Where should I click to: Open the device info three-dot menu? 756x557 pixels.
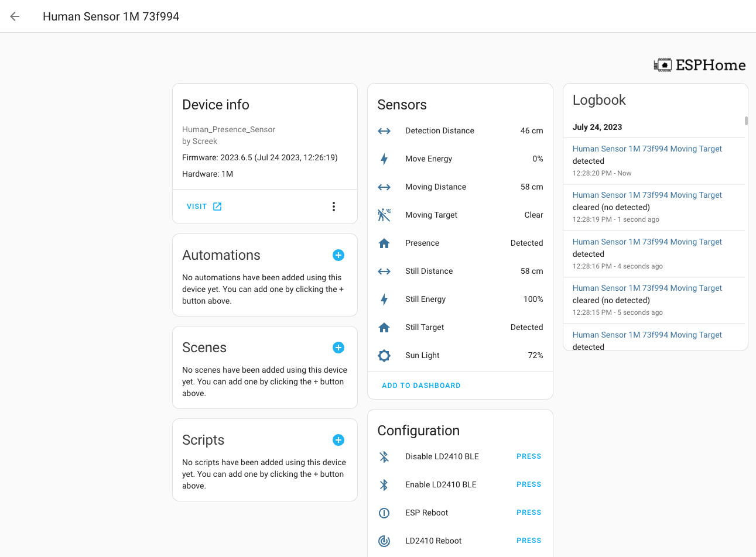pos(334,207)
